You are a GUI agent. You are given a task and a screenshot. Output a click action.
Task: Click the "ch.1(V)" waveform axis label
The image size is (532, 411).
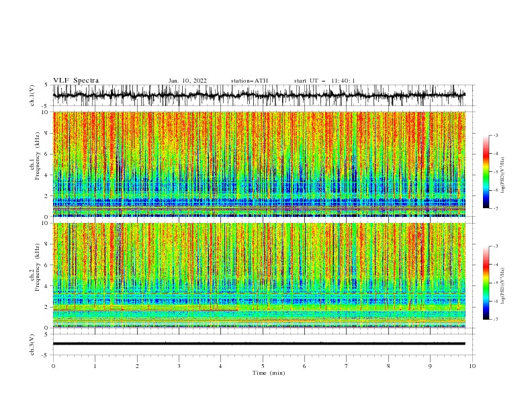32,95
